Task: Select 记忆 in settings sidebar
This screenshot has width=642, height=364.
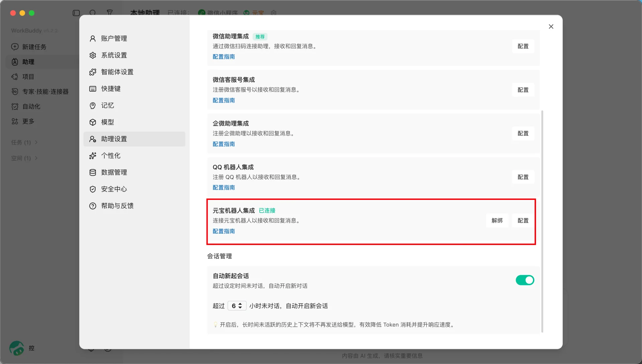Action: (x=134, y=105)
